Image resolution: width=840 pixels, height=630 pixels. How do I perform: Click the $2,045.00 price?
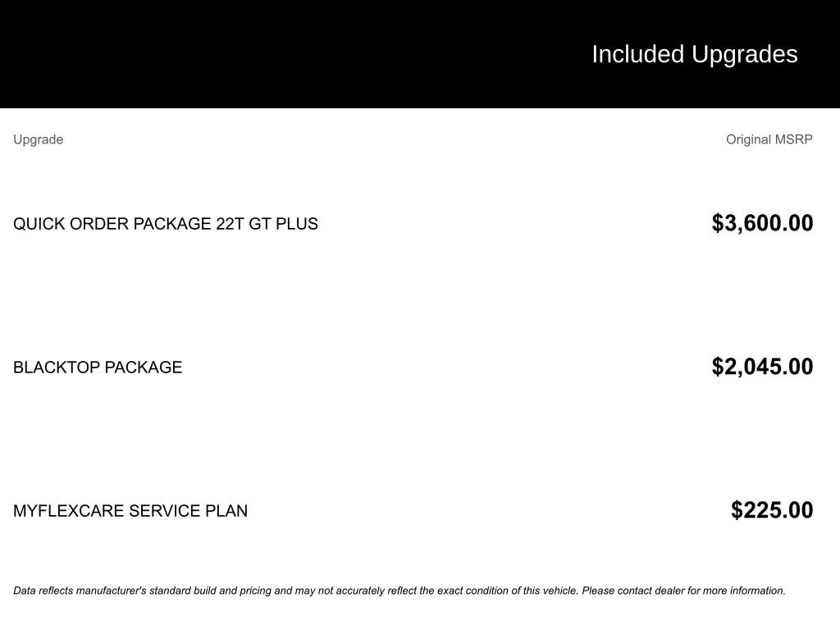click(762, 367)
